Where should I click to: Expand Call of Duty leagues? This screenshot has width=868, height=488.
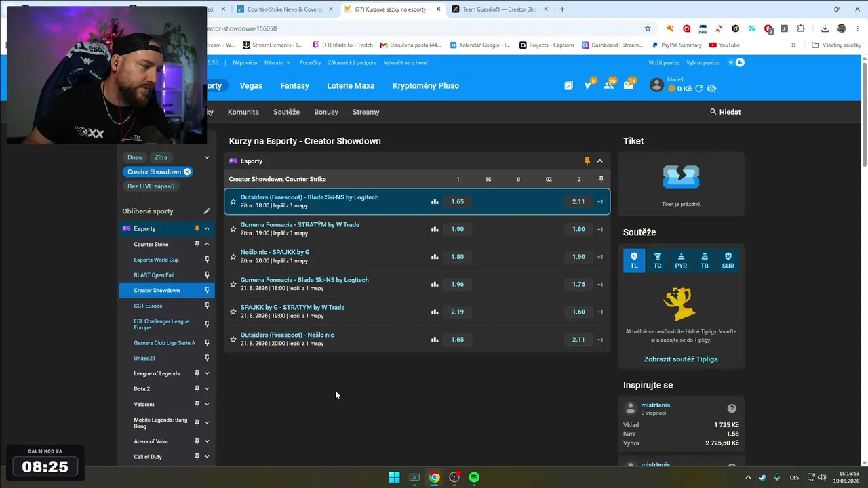tap(207, 457)
